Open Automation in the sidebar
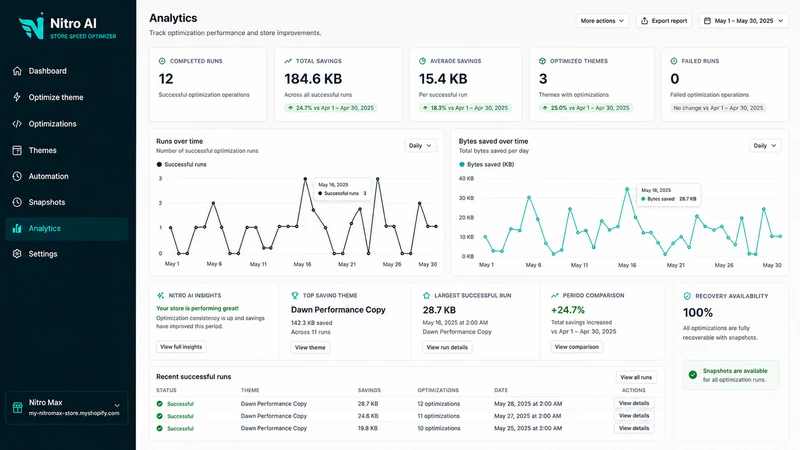The image size is (800, 450). (66, 176)
